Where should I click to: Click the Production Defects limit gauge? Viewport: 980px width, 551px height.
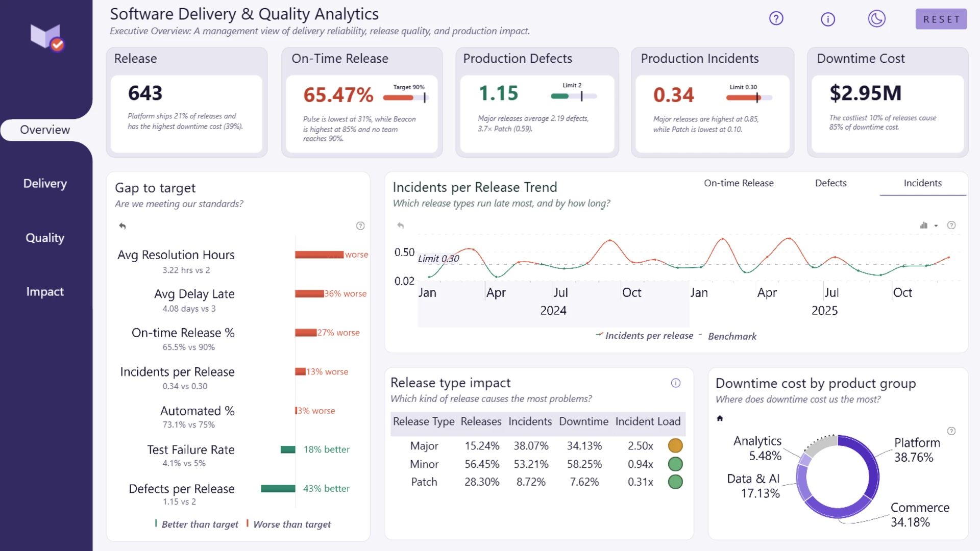pos(574,96)
